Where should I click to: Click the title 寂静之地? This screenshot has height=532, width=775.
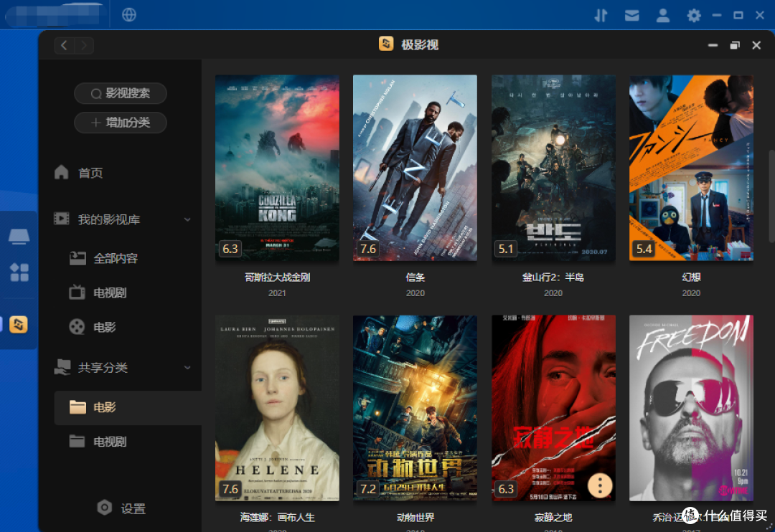(x=553, y=517)
